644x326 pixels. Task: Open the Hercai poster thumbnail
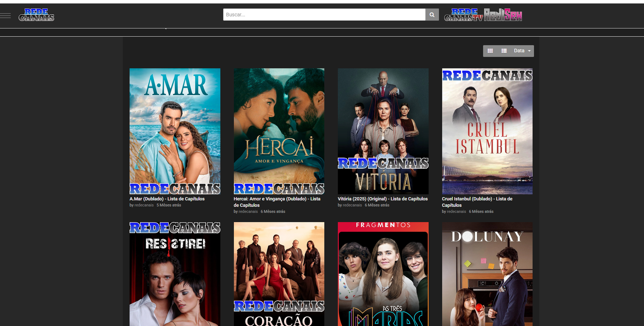coord(279,131)
